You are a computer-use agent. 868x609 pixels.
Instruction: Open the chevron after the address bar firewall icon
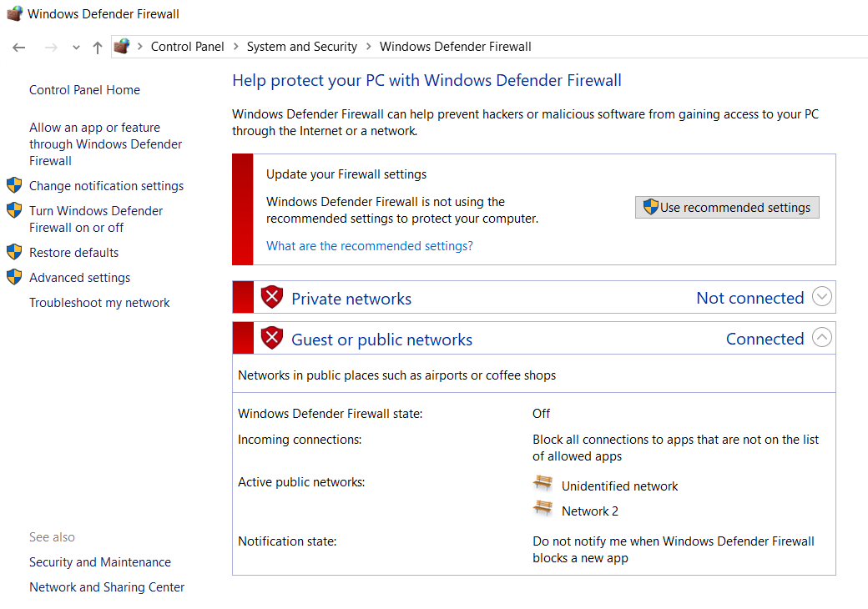coord(140,47)
